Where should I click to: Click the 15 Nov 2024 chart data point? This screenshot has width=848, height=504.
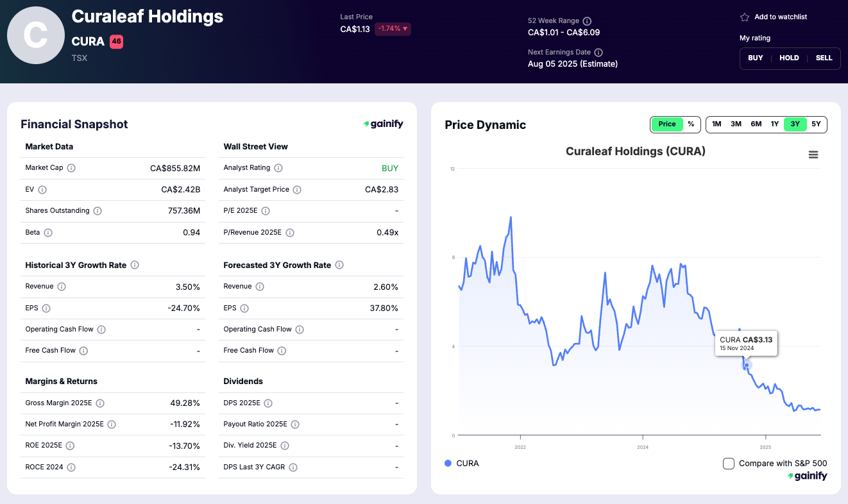pyautogui.click(x=747, y=365)
